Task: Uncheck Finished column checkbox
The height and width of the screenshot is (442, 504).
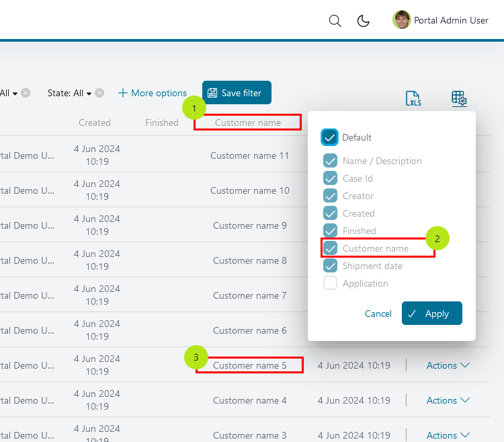Action: coord(330,231)
